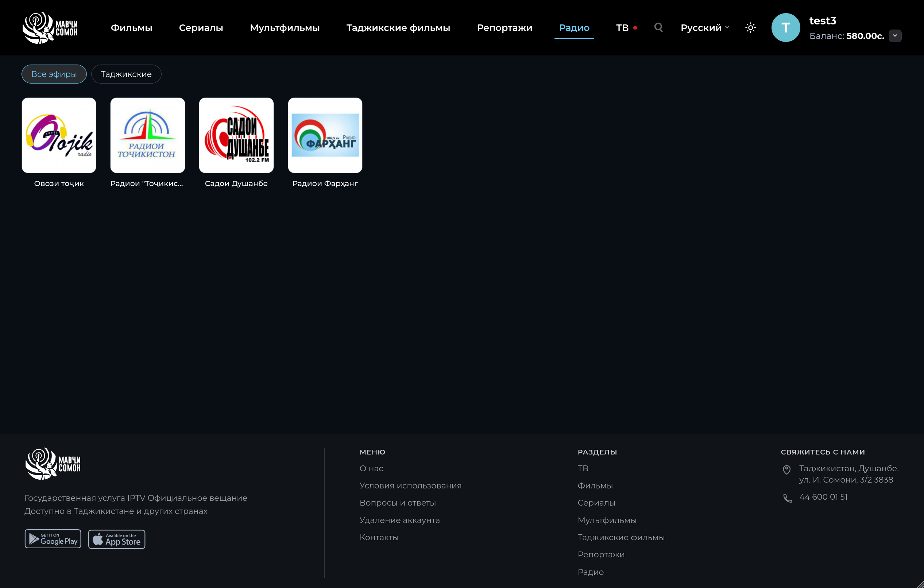Filter by Таджикские stations chip
Image resolution: width=924 pixels, height=588 pixels.
point(126,74)
